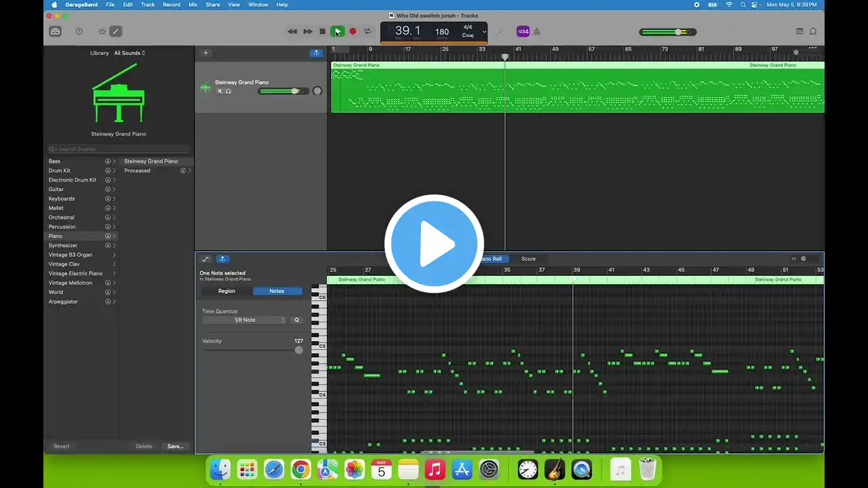Screen dimensions: 868x488
Task: Open the Track menu in the menu bar
Action: pyautogui.click(x=148, y=5)
